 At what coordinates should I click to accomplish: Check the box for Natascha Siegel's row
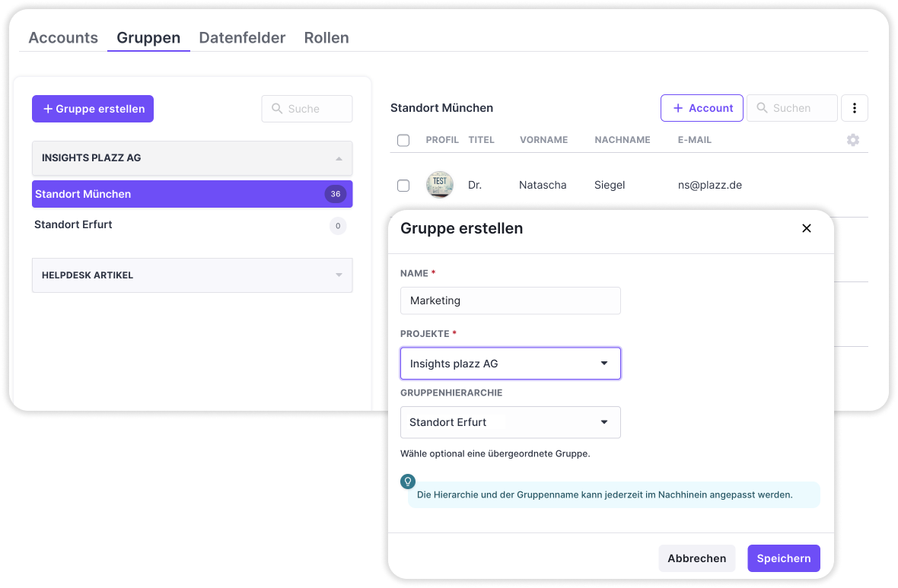pos(403,185)
